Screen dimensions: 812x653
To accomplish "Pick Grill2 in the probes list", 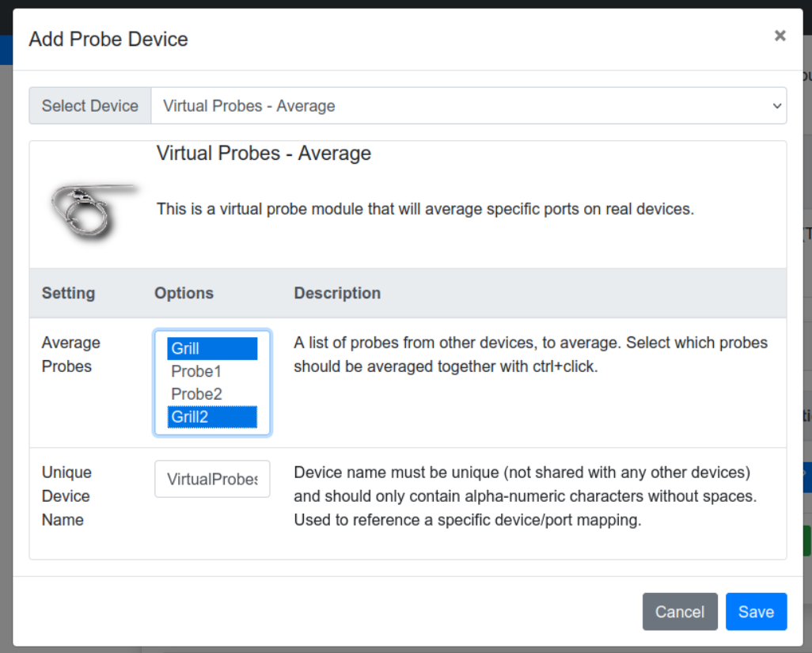I will (x=212, y=417).
